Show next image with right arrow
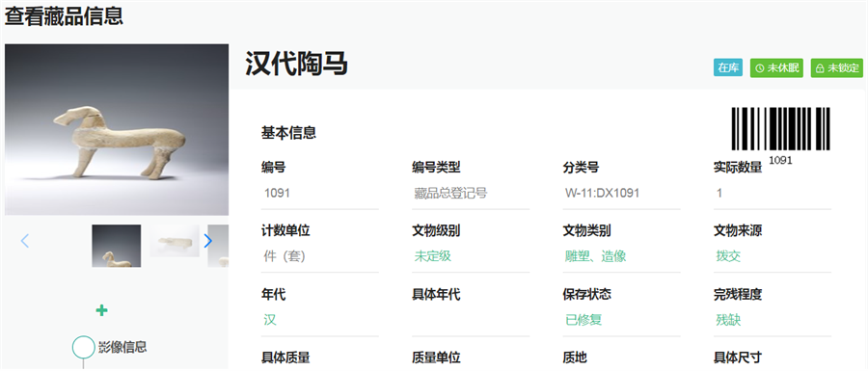Viewport: 868px width, 371px height. tap(208, 241)
